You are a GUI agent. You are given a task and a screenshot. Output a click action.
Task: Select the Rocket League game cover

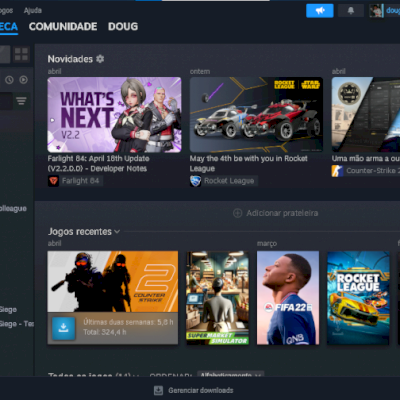click(358, 298)
